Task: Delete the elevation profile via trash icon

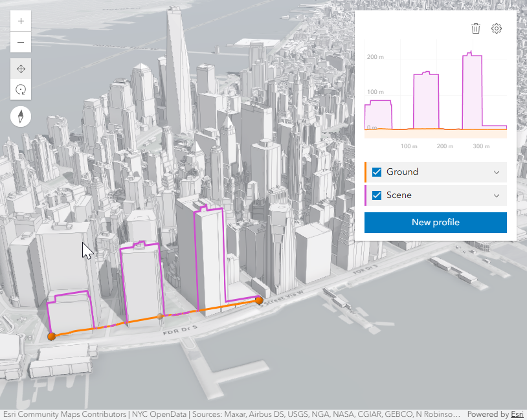Action: point(476,28)
